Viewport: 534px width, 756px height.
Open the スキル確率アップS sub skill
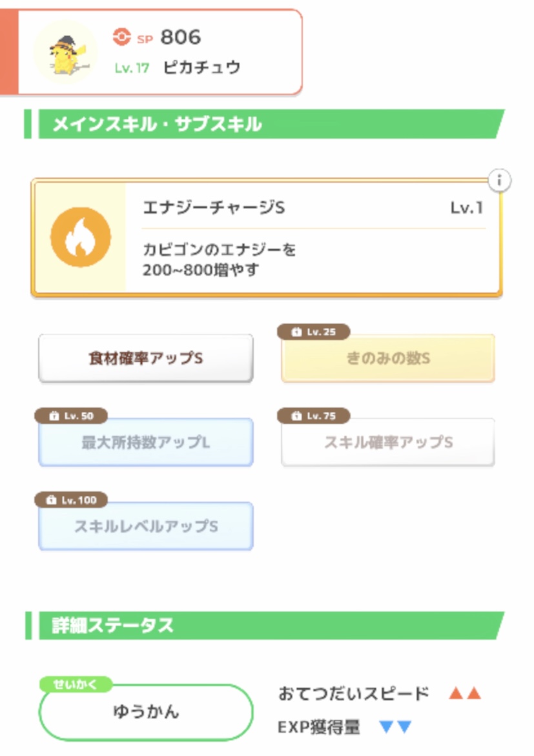(x=388, y=443)
